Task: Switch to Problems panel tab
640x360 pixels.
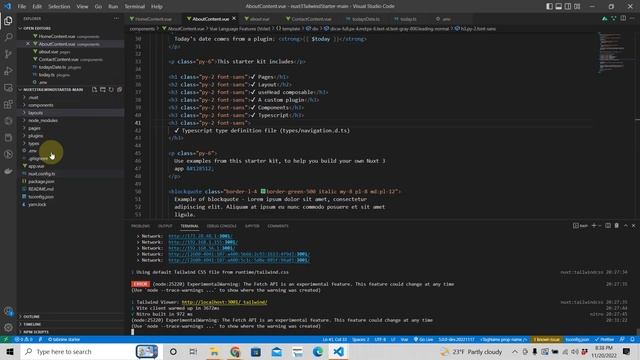Action: click(x=140, y=226)
